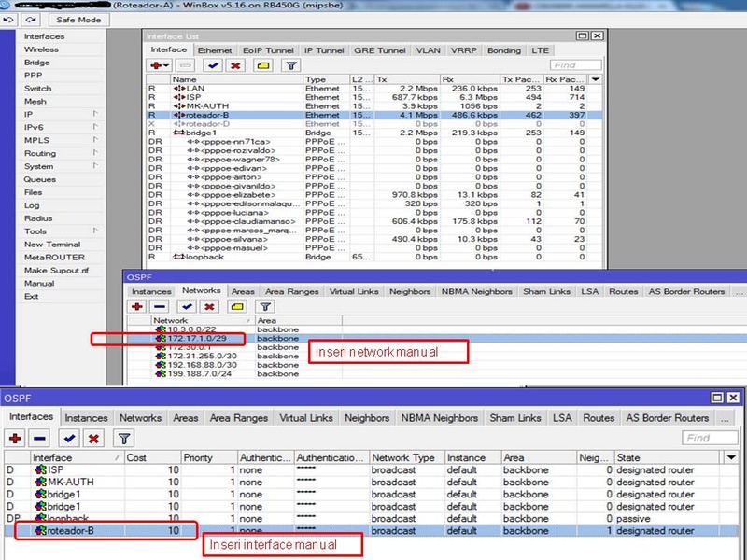Select the ISP row in OSPF Interfaces

pyautogui.click(x=372, y=470)
